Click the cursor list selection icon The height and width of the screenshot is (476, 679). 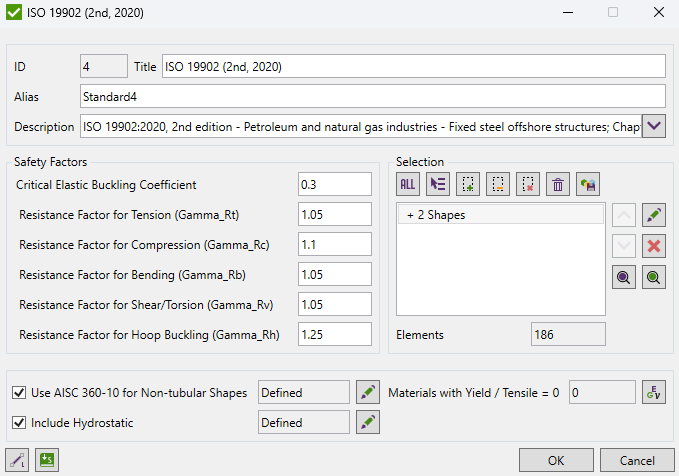[x=438, y=183]
